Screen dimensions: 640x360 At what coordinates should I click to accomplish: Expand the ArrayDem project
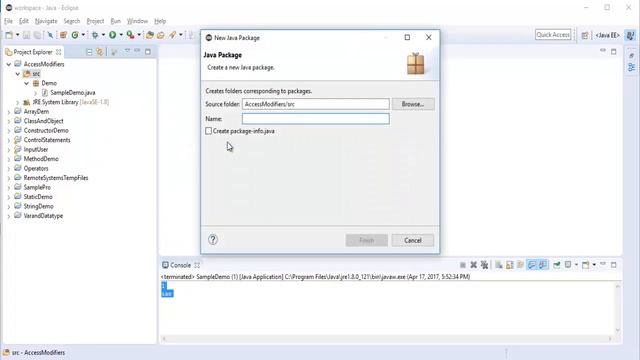9,111
